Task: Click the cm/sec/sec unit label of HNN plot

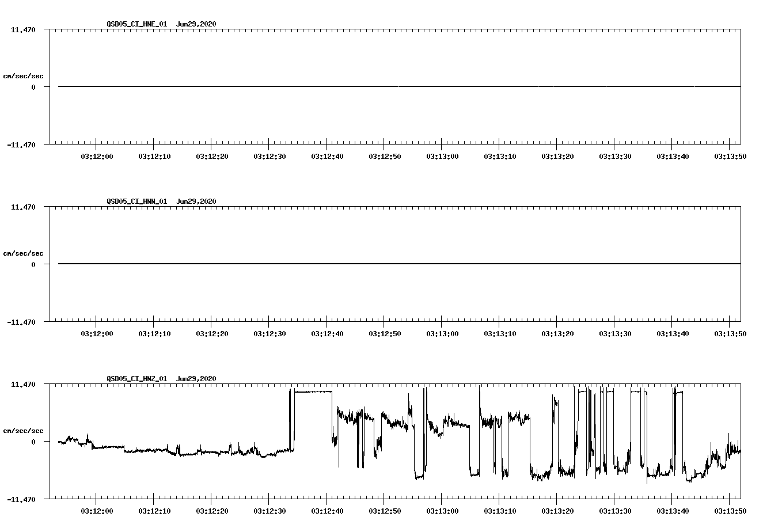Action: [x=23, y=253]
